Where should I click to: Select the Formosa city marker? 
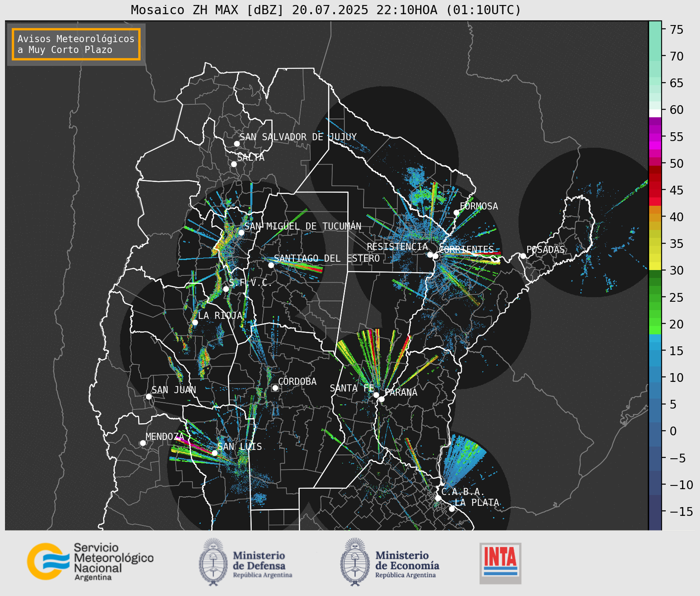pyautogui.click(x=456, y=212)
